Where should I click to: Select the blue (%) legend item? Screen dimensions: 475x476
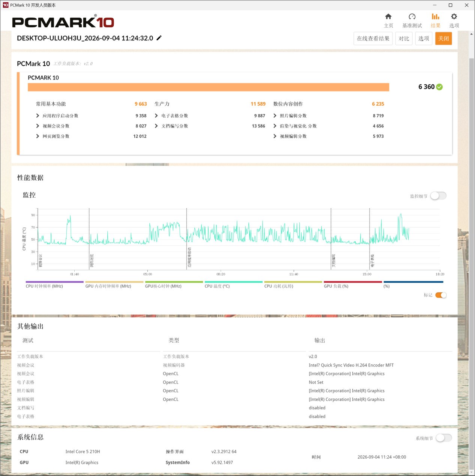click(413, 285)
